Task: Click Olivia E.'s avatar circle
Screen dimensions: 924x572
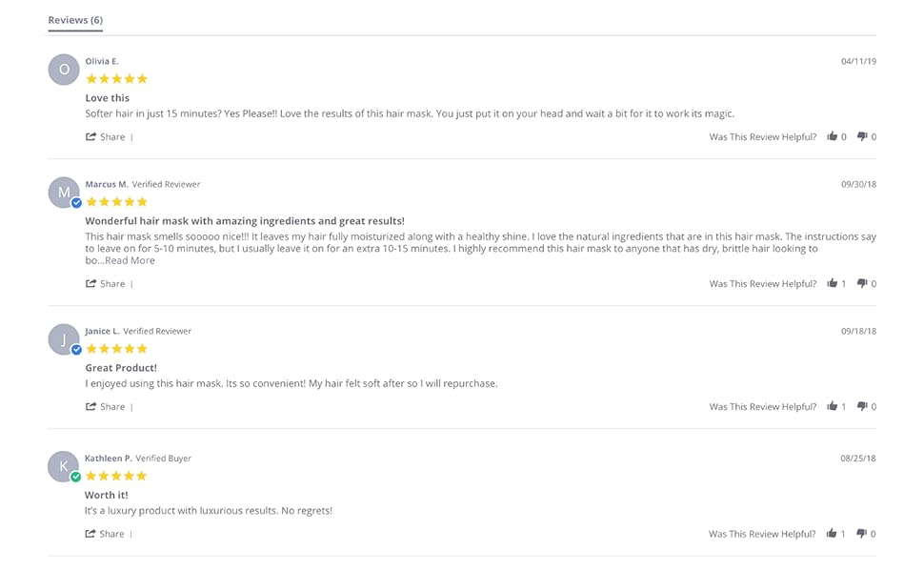Action: [x=63, y=69]
